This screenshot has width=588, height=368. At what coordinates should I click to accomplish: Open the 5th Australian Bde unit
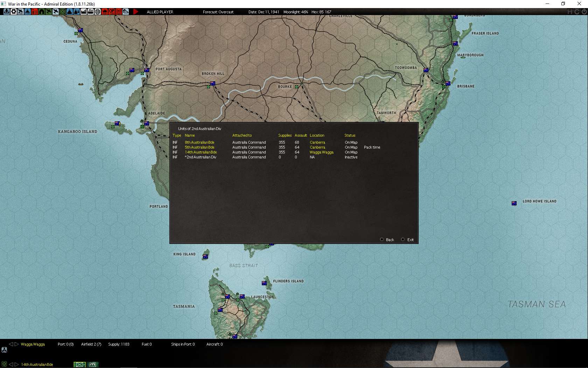pos(199,147)
